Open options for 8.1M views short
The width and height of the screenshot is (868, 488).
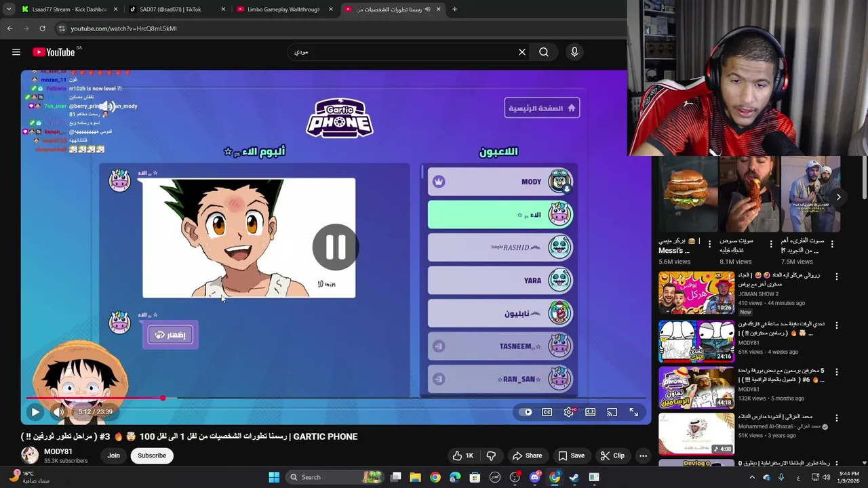tap(771, 244)
